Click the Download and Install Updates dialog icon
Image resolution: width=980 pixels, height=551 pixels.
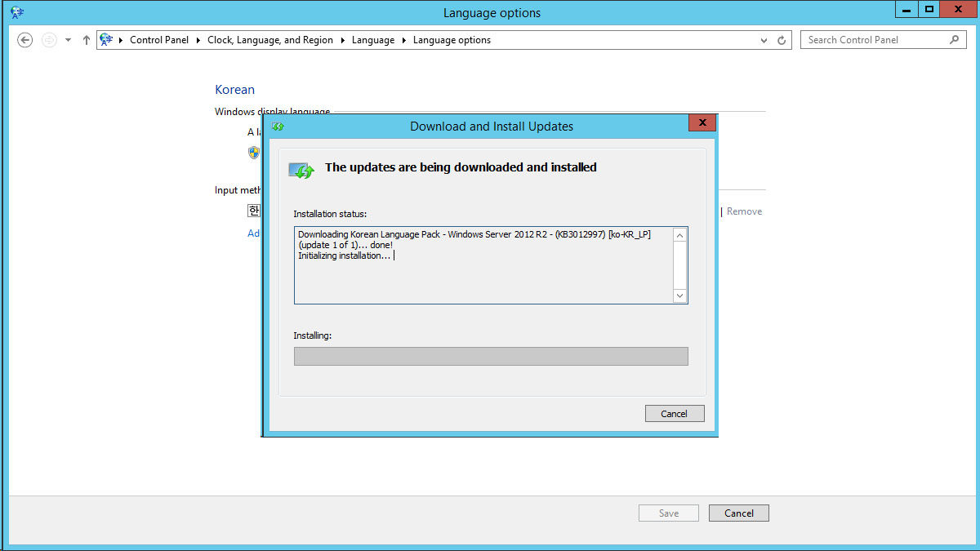click(x=278, y=127)
